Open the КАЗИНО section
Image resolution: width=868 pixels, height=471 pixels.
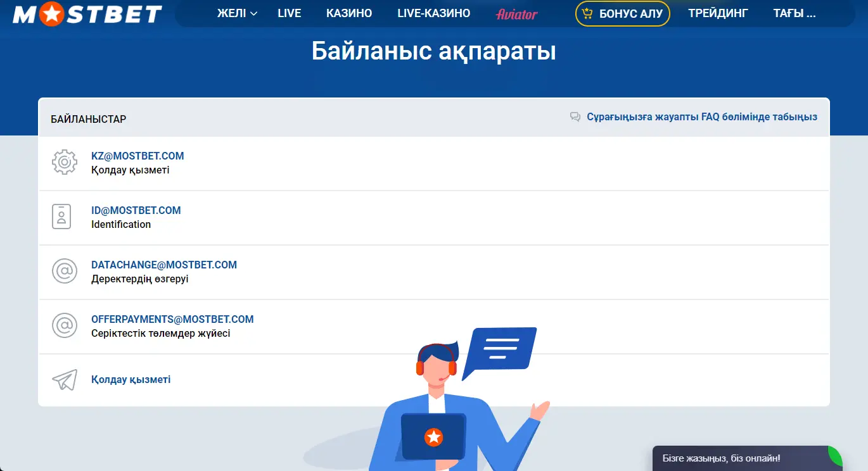[x=349, y=13]
